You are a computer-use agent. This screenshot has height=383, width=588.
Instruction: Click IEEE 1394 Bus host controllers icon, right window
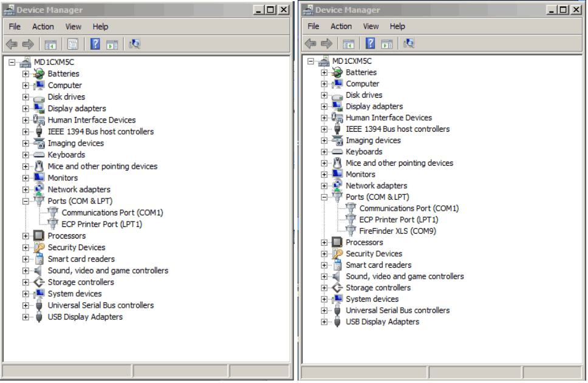click(338, 129)
